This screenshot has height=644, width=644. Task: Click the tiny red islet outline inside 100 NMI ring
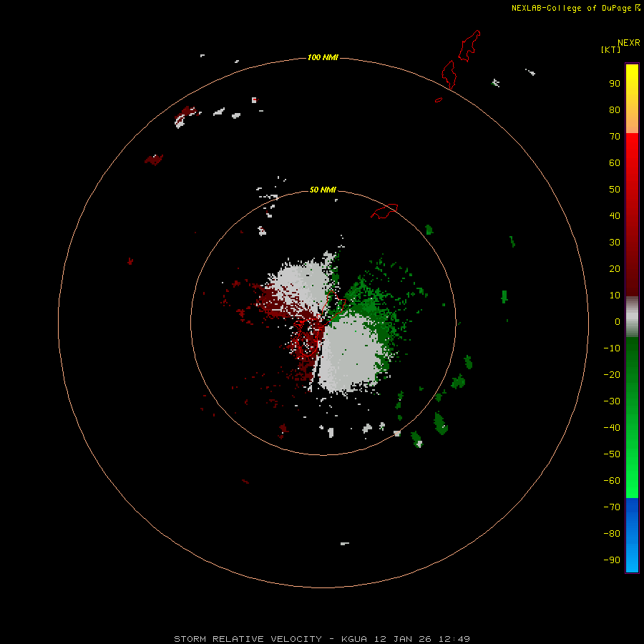click(439, 99)
